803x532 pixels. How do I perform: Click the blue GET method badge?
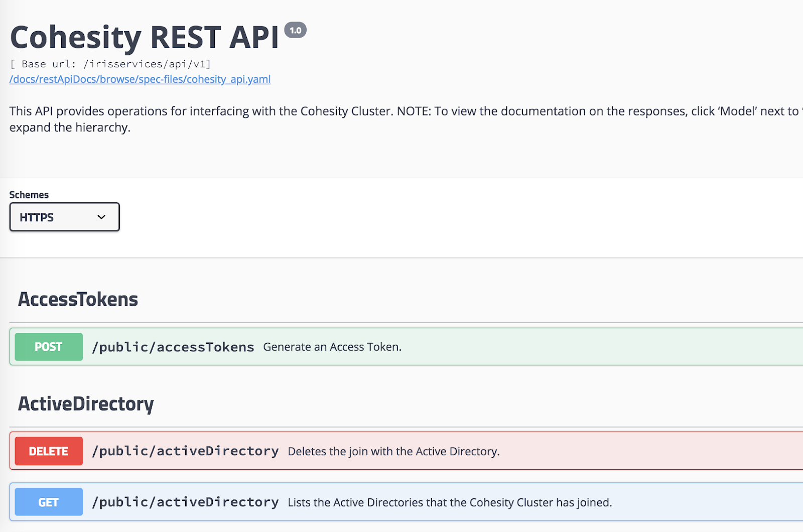48,501
